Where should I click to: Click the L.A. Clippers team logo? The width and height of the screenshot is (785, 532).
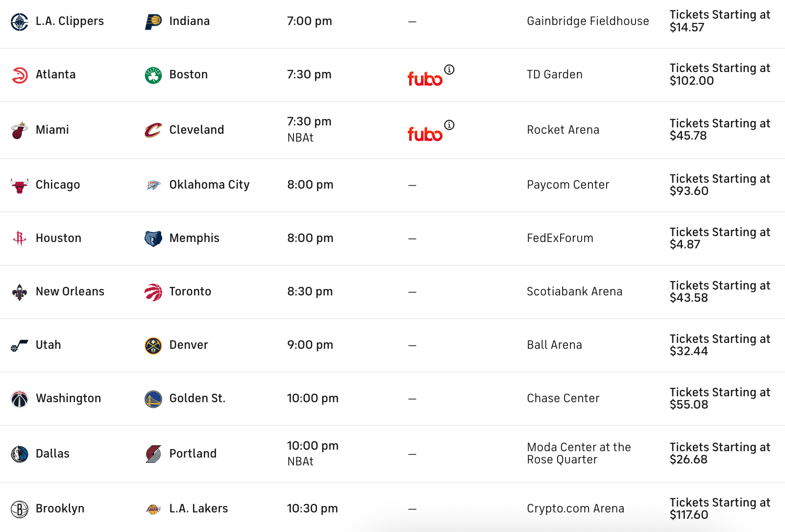[x=20, y=22]
